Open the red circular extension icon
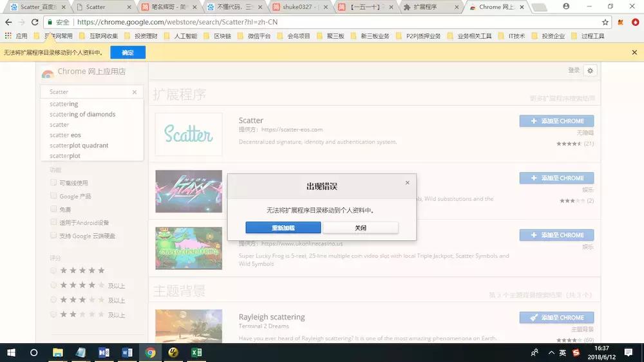Image resolution: width=644 pixels, height=362 pixels. coord(635,22)
